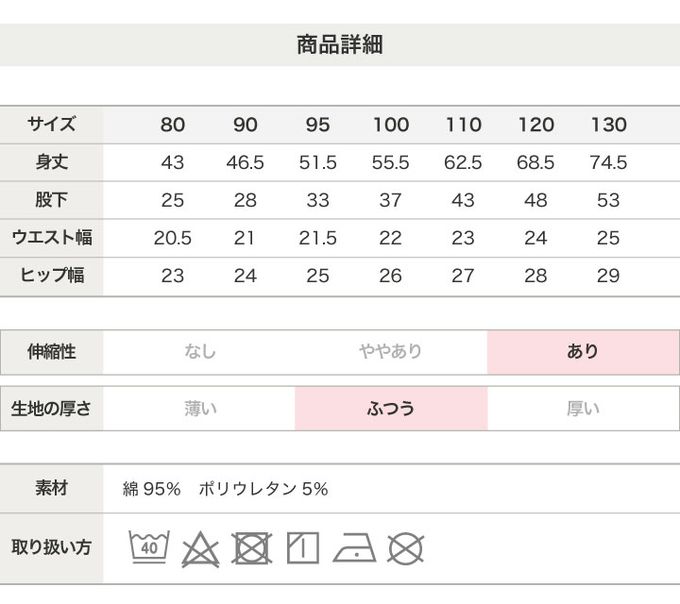Select the あり stretch option
This screenshot has height=604, width=680.
[582, 352]
